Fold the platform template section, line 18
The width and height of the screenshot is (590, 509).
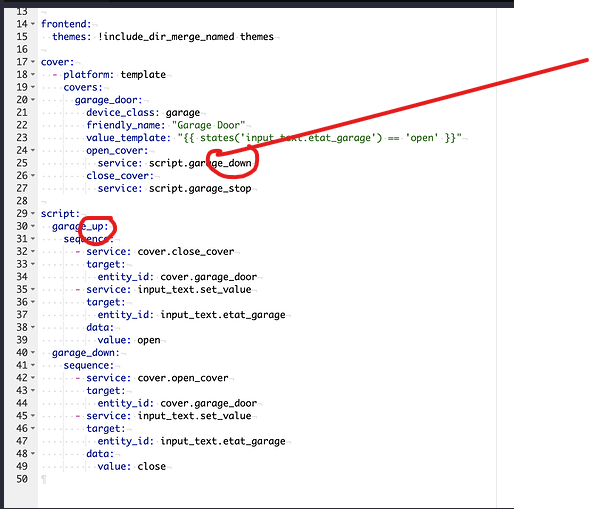point(33,74)
